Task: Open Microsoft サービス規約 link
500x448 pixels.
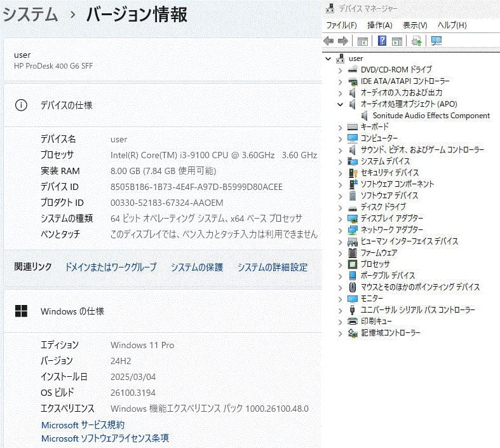Action: tap(83, 425)
